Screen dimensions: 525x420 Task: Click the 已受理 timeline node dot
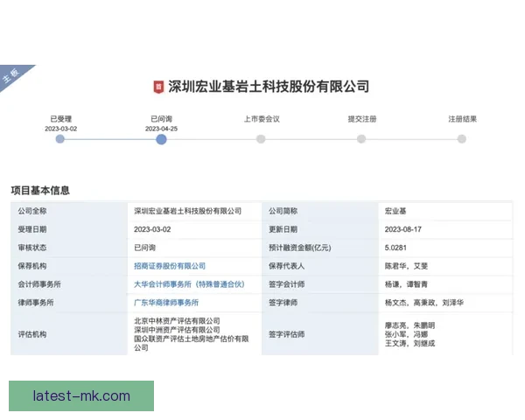pos(59,139)
